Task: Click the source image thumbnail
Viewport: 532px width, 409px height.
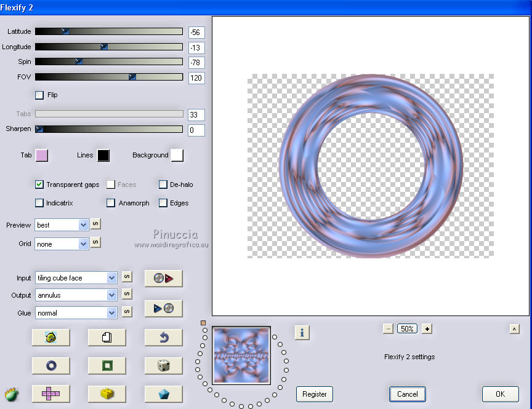Action: pyautogui.click(x=241, y=355)
